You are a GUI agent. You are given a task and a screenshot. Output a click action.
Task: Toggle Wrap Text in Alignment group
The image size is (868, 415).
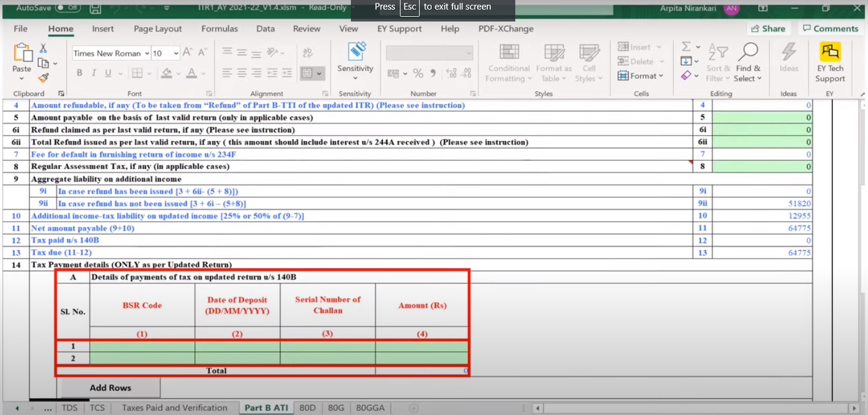click(308, 53)
